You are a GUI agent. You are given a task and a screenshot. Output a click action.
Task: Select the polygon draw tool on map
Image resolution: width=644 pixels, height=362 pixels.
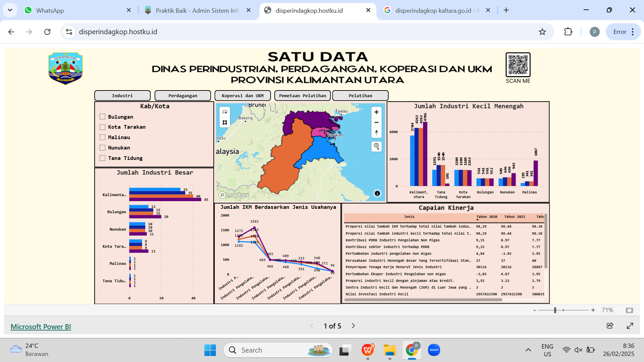[x=225, y=122]
